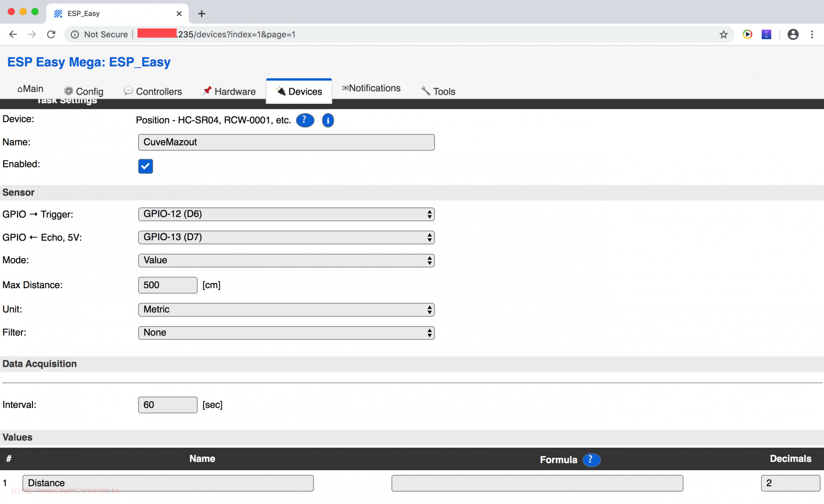This screenshot has width=824, height=504.
Task: Click the Formula column header
Action: click(558, 460)
